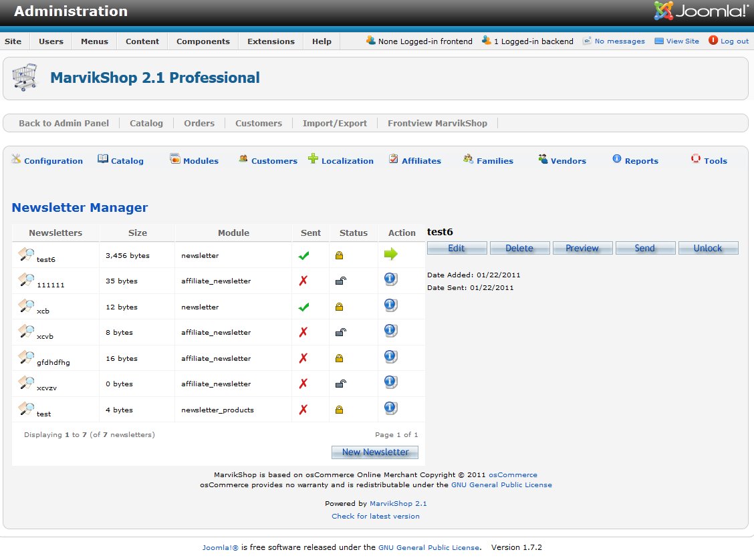Open the Site menu

click(x=13, y=41)
